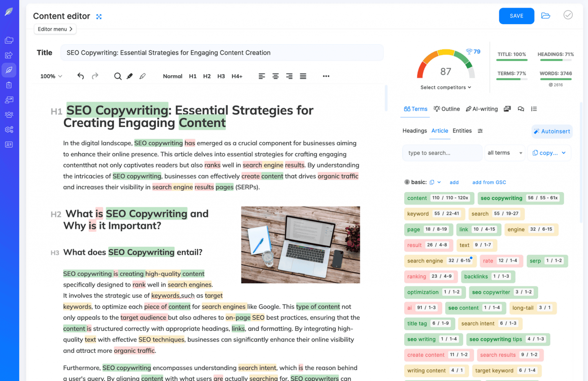Viewport: 588px width, 381px height.
Task: Open the search tool in the editor toolbar
Action: [x=118, y=76]
